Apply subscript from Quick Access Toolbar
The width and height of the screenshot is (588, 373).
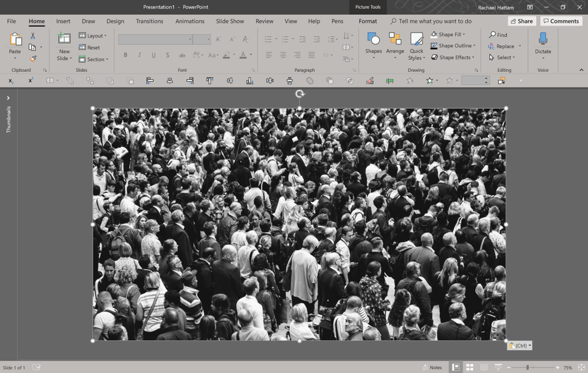(x=11, y=80)
